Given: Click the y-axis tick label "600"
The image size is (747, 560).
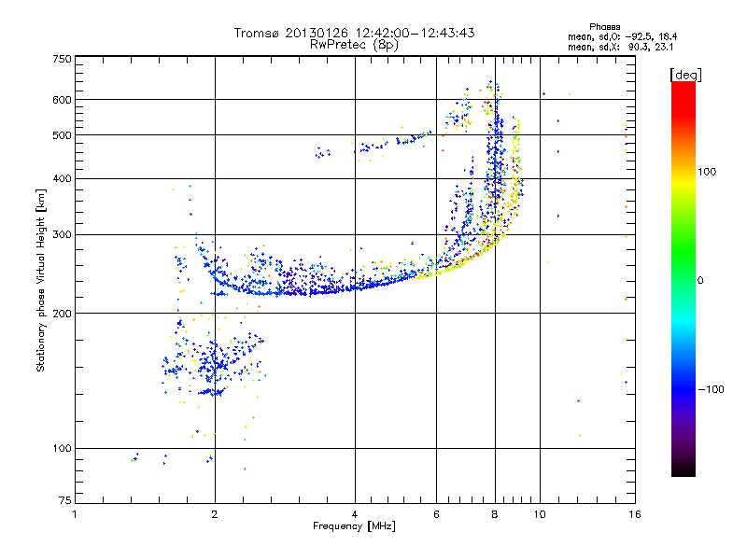Looking at the screenshot, I should 62,100.
